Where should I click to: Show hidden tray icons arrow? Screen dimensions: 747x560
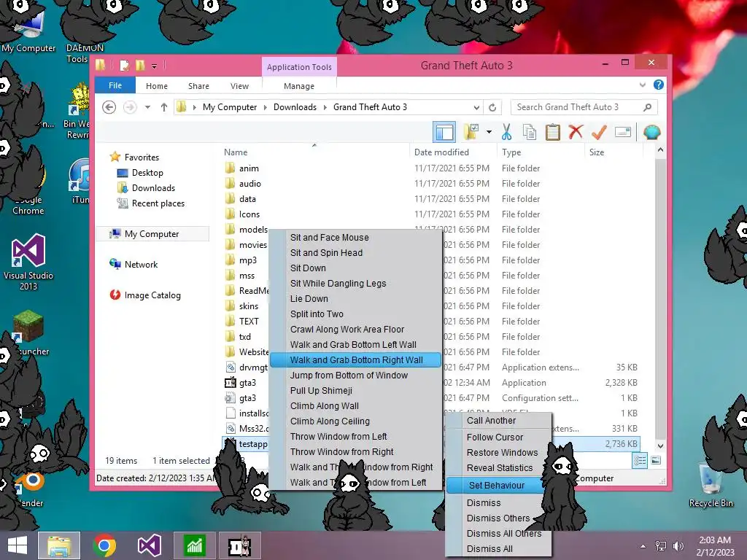coord(643,546)
